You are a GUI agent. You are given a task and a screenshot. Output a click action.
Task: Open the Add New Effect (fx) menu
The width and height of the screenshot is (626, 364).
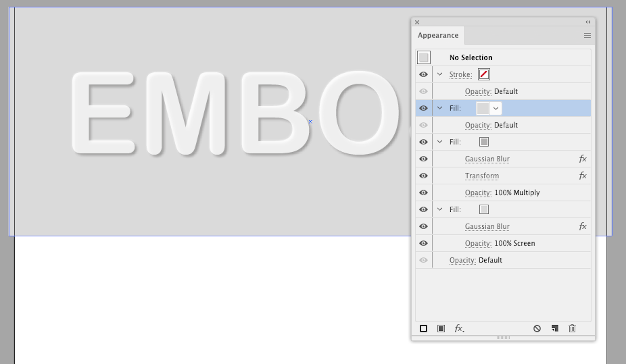tap(459, 329)
